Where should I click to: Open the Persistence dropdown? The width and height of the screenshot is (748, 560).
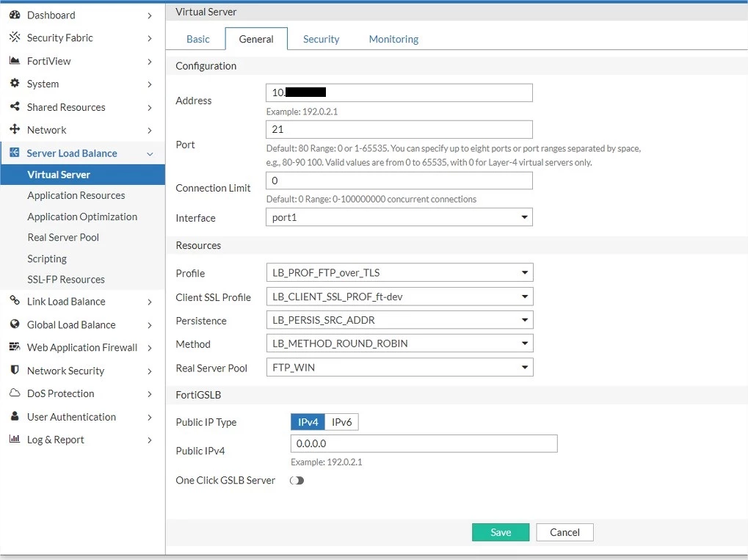(x=400, y=320)
